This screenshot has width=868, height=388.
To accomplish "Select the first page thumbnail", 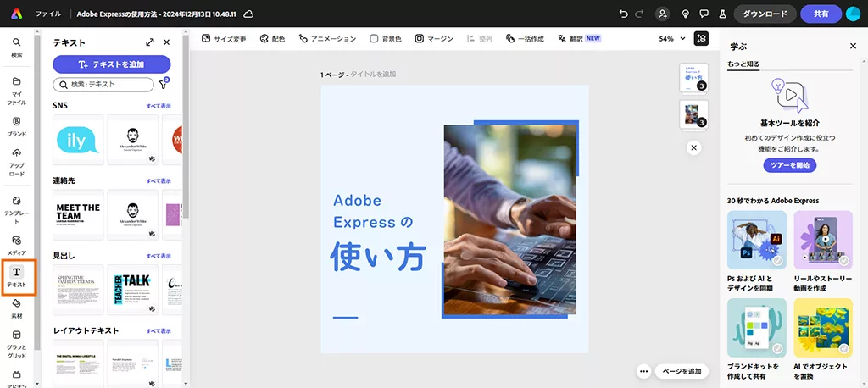I will [693, 79].
